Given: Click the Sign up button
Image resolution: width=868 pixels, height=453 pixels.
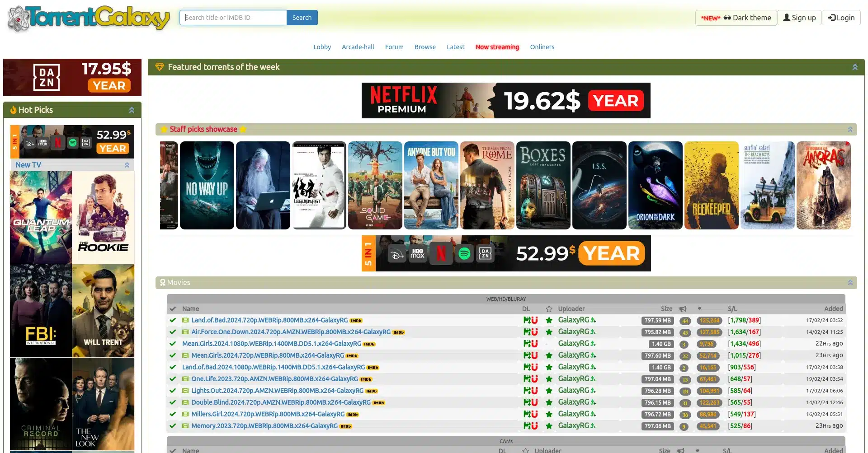Looking at the screenshot, I should [799, 18].
